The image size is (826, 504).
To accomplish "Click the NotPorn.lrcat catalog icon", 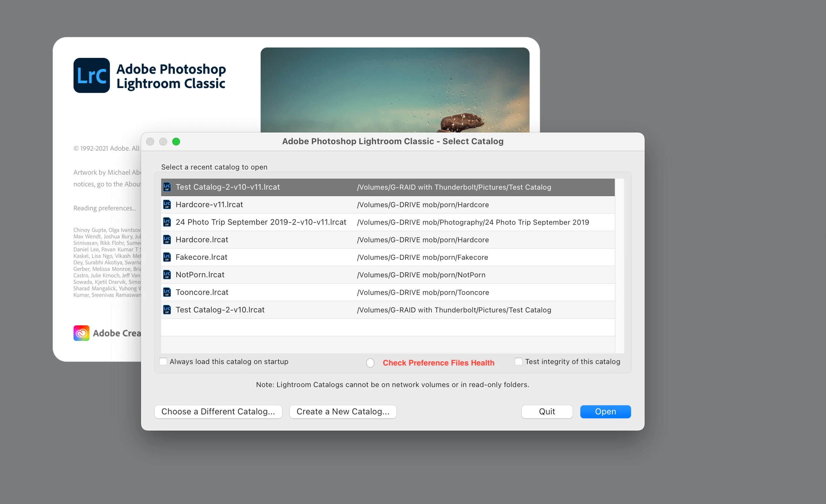I will (x=167, y=274).
